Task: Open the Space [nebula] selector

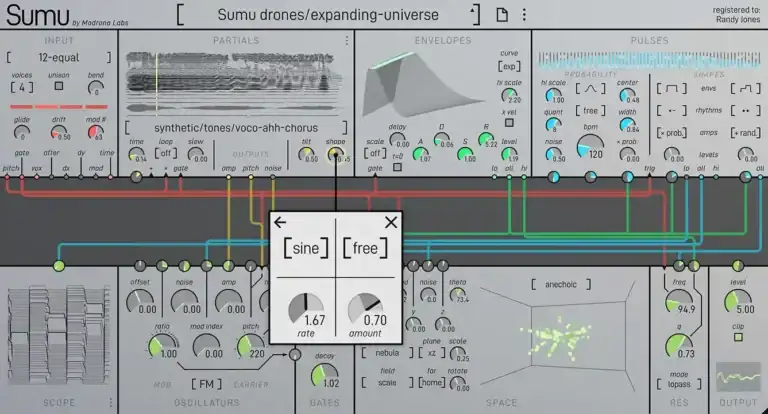Action: pyautogui.click(x=387, y=353)
